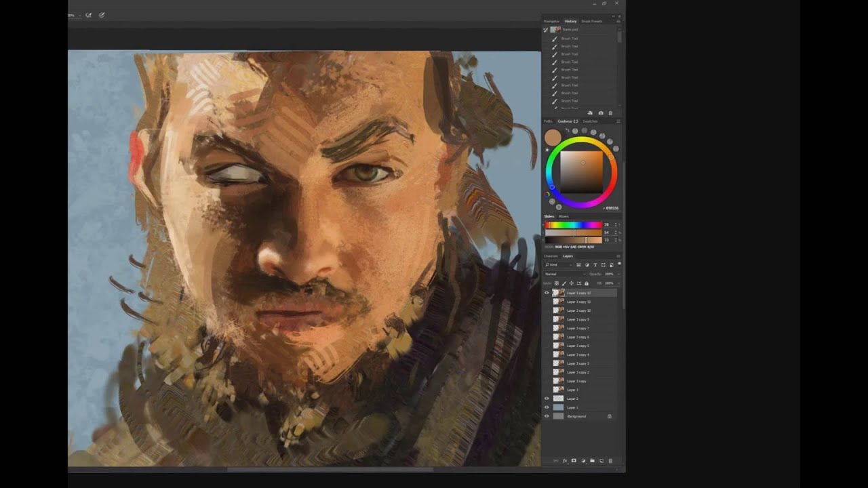Viewport: 868px width, 488px height.
Task: Create new snapshot with camera icon in History
Action: pos(601,113)
